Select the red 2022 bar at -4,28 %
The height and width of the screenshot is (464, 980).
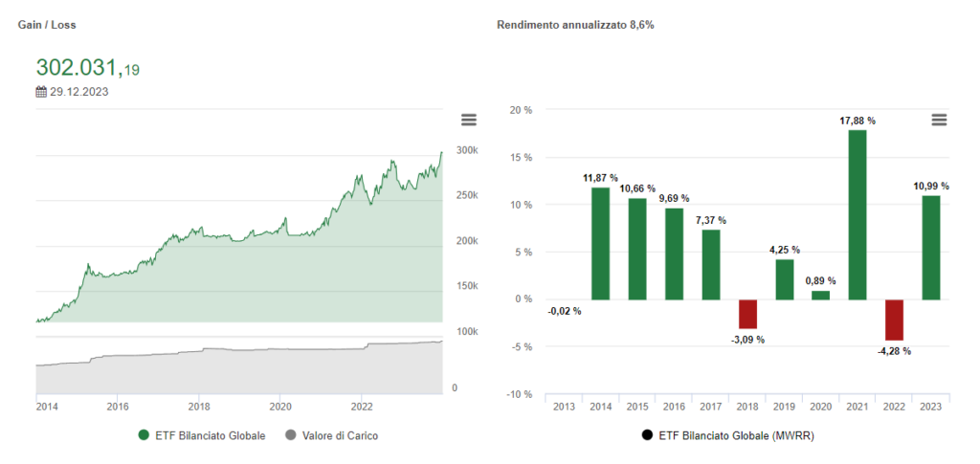pos(894,320)
